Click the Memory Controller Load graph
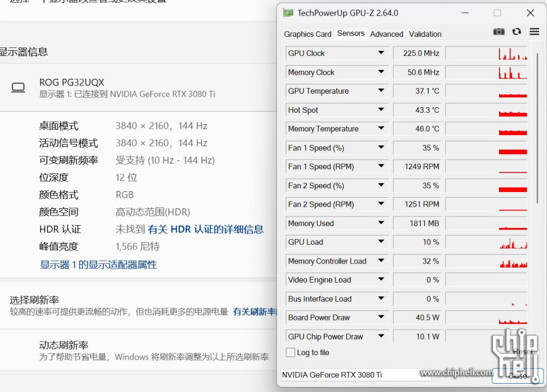 pyautogui.click(x=486, y=261)
